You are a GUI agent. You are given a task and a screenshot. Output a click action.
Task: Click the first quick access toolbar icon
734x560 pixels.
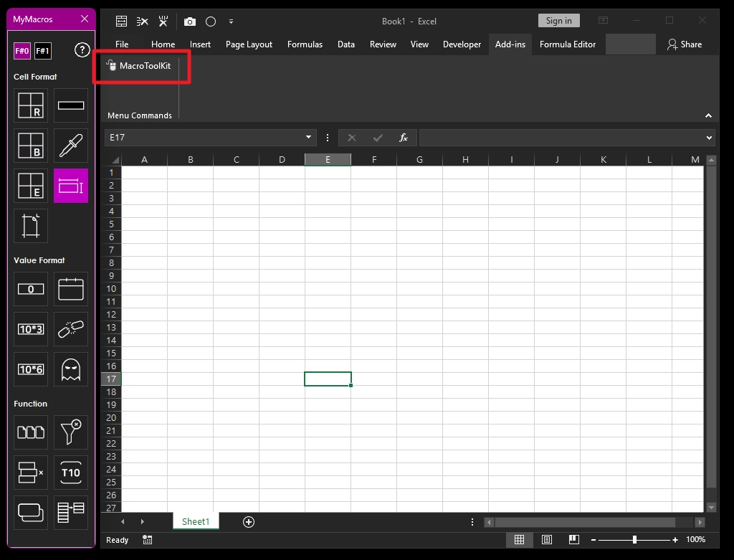coord(121,21)
